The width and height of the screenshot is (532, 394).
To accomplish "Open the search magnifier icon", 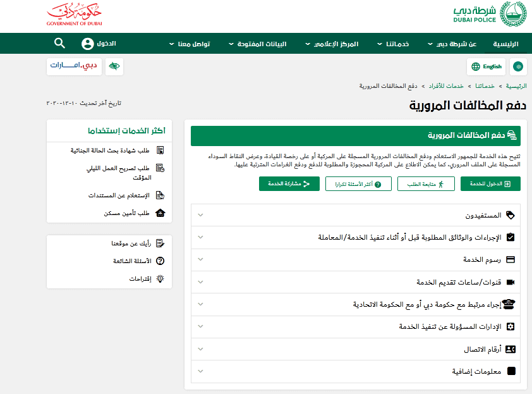I will (60, 43).
